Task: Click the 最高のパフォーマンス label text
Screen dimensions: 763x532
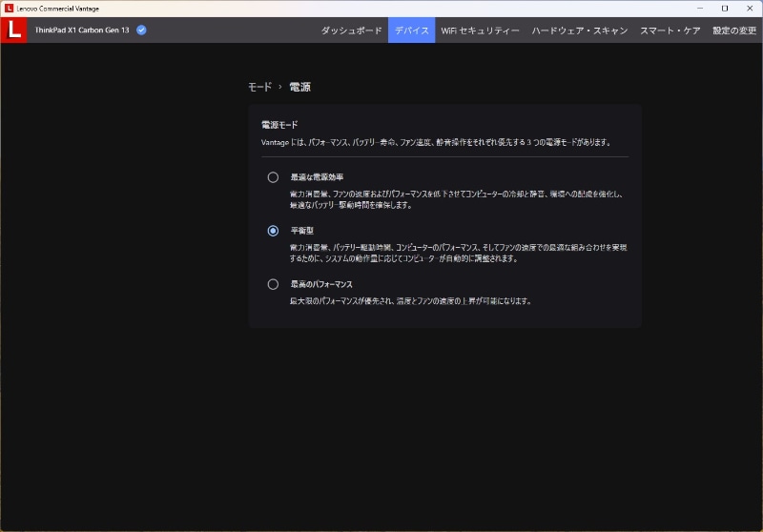Action: (321, 284)
